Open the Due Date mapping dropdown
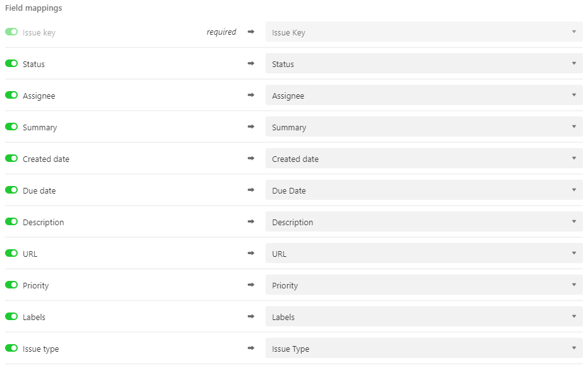The width and height of the screenshot is (588, 365). pyautogui.click(x=424, y=190)
